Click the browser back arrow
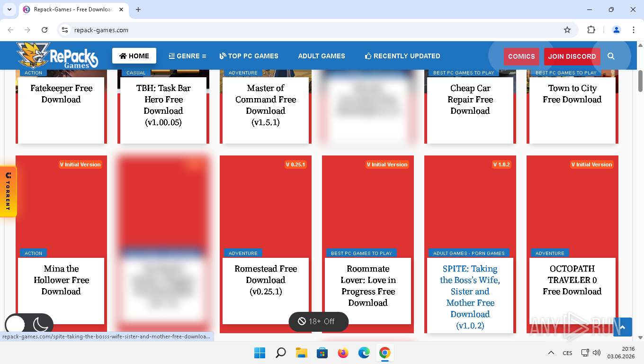644x364 pixels. click(10, 30)
